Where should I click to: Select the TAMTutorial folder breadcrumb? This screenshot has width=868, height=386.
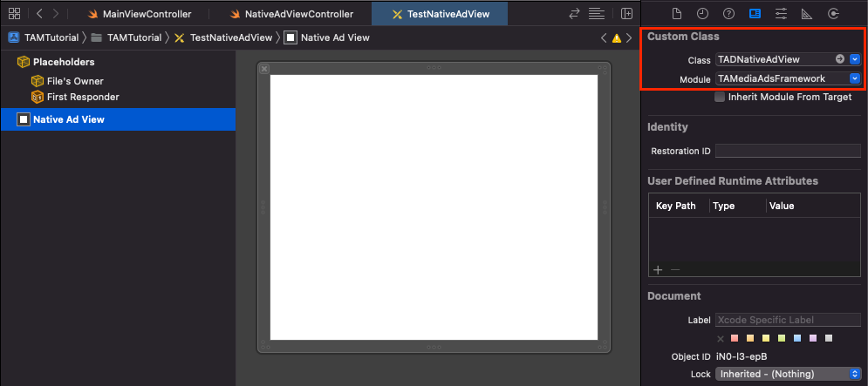(126, 37)
